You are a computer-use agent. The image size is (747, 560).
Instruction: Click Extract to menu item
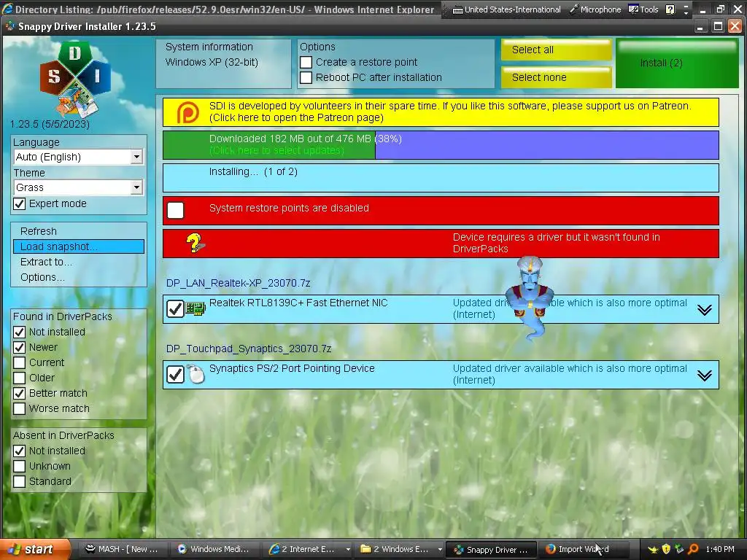coord(79,262)
